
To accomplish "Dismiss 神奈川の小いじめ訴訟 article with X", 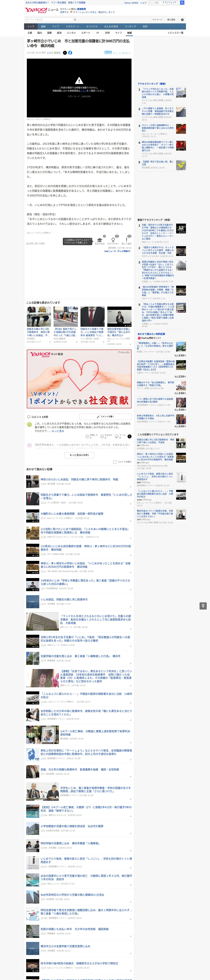I will pyautogui.click(x=130, y=487).
